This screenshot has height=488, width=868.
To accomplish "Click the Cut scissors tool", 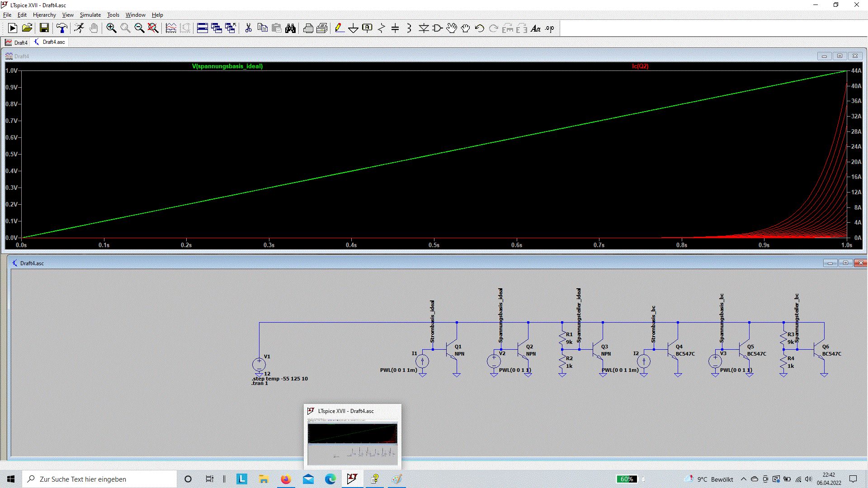I will click(x=248, y=28).
